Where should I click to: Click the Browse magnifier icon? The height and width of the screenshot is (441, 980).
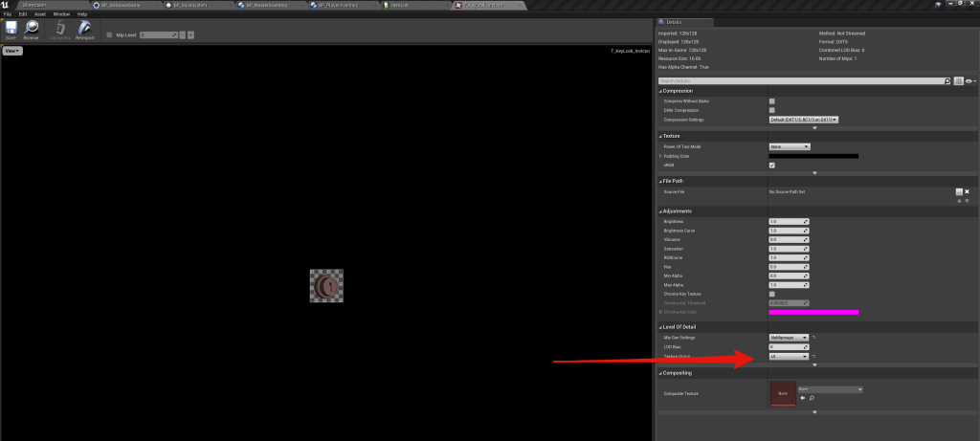point(32,32)
